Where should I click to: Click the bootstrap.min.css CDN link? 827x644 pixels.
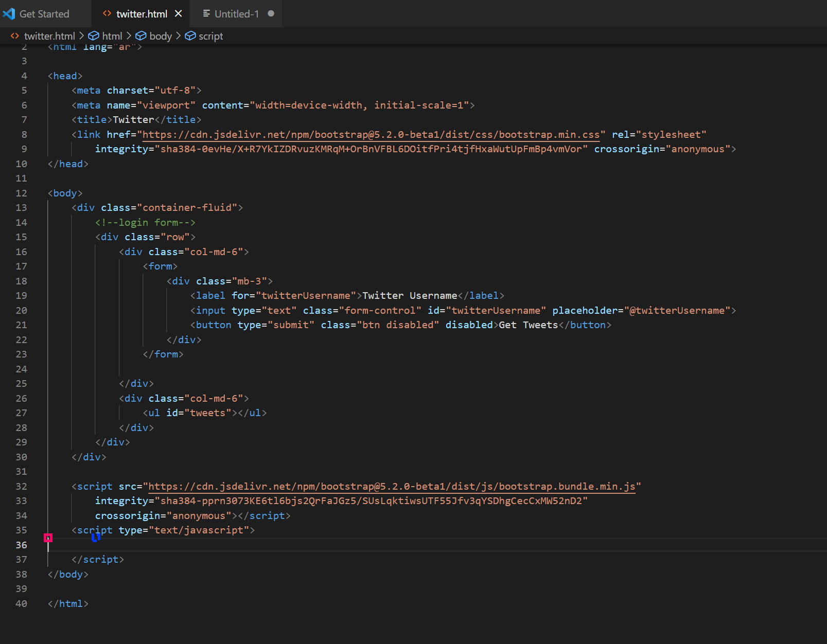[371, 134]
